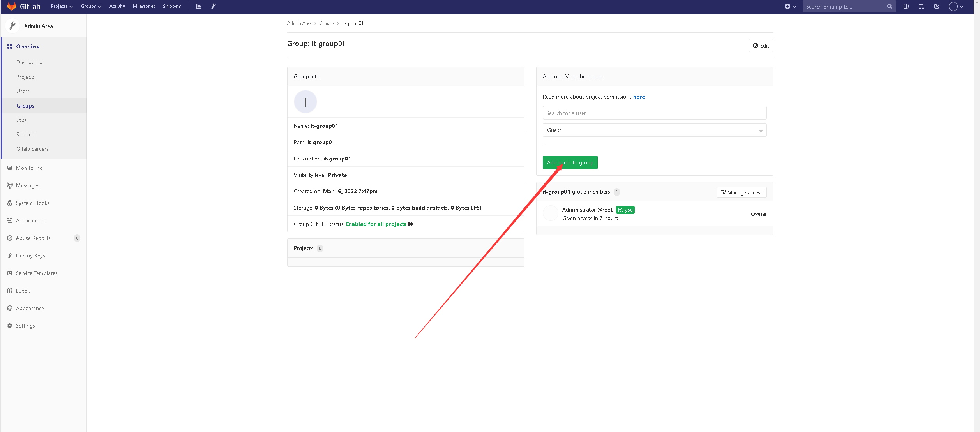Expand the user avatar menu

pos(956,6)
